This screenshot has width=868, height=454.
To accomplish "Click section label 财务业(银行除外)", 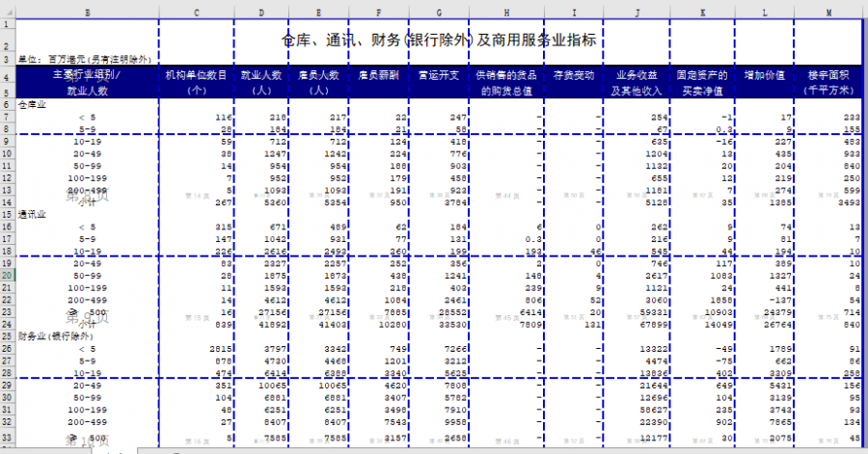I will point(55,336).
